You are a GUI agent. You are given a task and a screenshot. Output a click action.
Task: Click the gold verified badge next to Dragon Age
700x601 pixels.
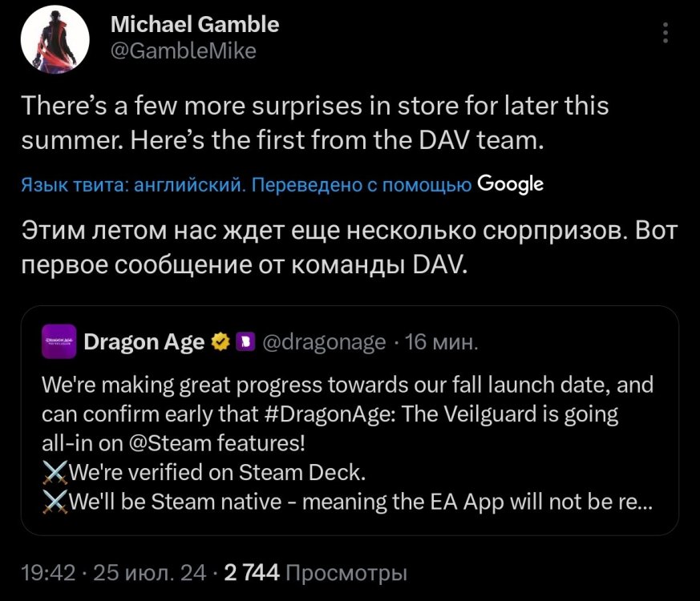click(x=219, y=341)
